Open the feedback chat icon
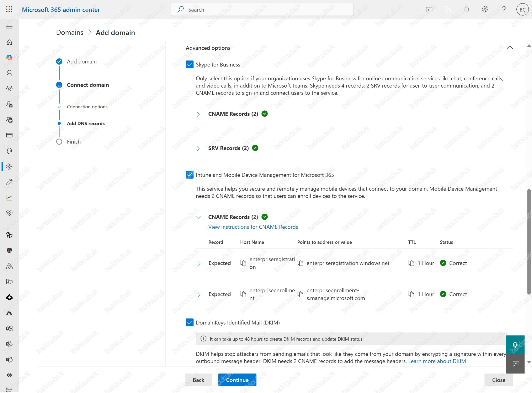The width and height of the screenshot is (532, 393). click(515, 364)
